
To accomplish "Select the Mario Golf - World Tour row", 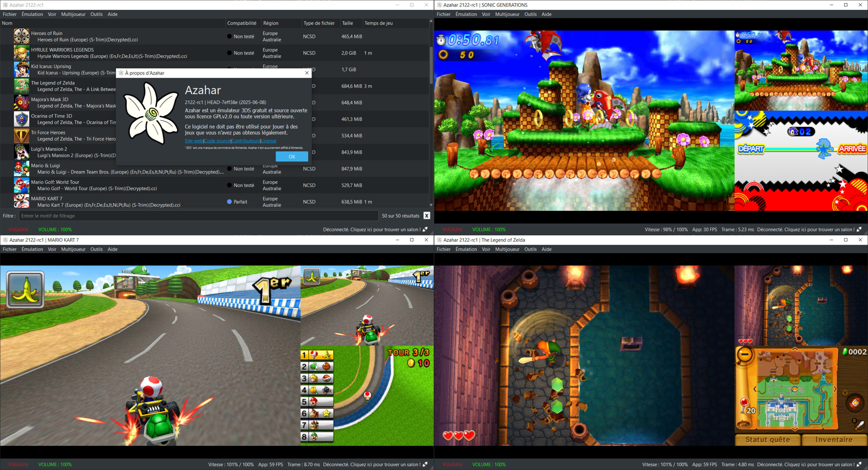I will pyautogui.click(x=214, y=185).
